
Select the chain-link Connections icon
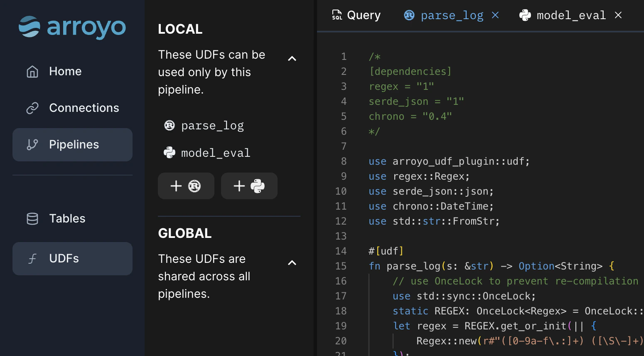[x=33, y=108]
